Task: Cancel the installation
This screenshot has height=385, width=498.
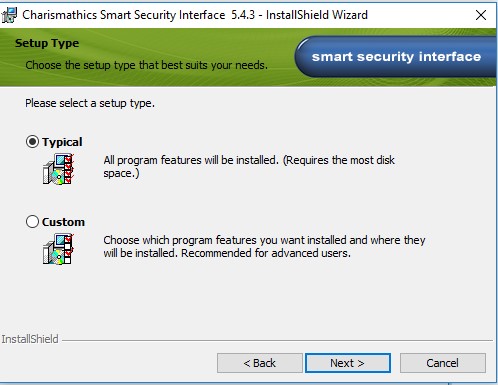Action: pyautogui.click(x=443, y=363)
